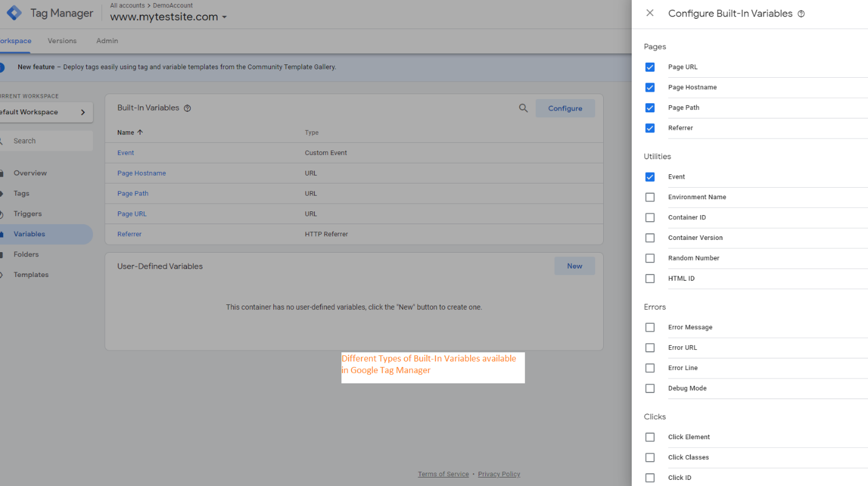
Task: Open the Page Hostname variable link
Action: click(142, 173)
